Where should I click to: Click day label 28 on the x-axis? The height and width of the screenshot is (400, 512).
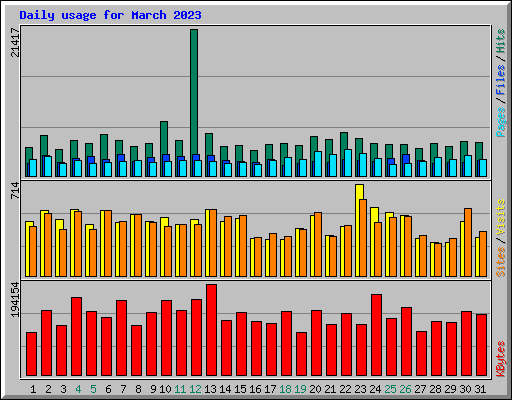pos(435,389)
